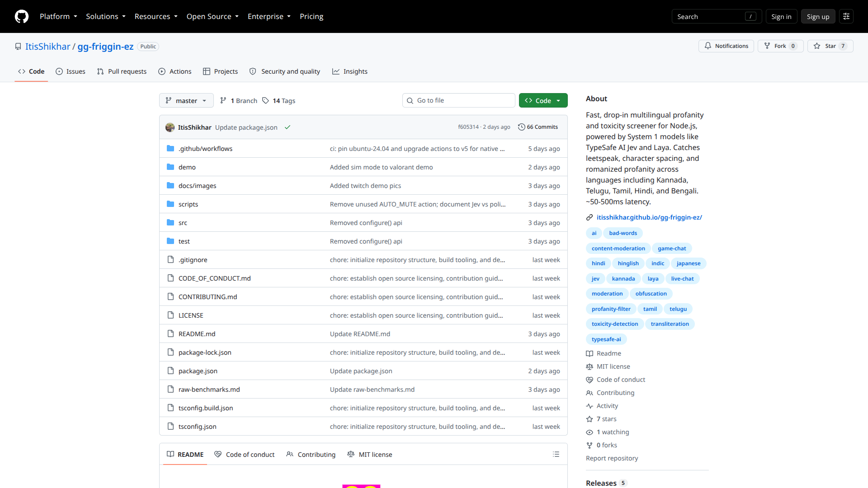Open the Solutions dropdown menu
The width and height of the screenshot is (868, 488).
click(106, 16)
